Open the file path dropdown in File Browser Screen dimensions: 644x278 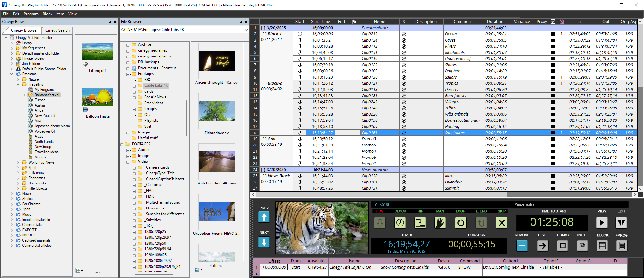pos(246,30)
